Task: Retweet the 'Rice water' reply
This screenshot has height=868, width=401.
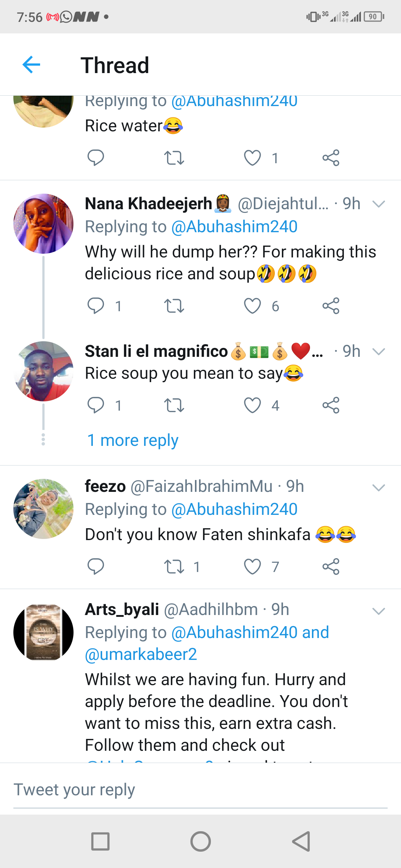Action: 174,158
